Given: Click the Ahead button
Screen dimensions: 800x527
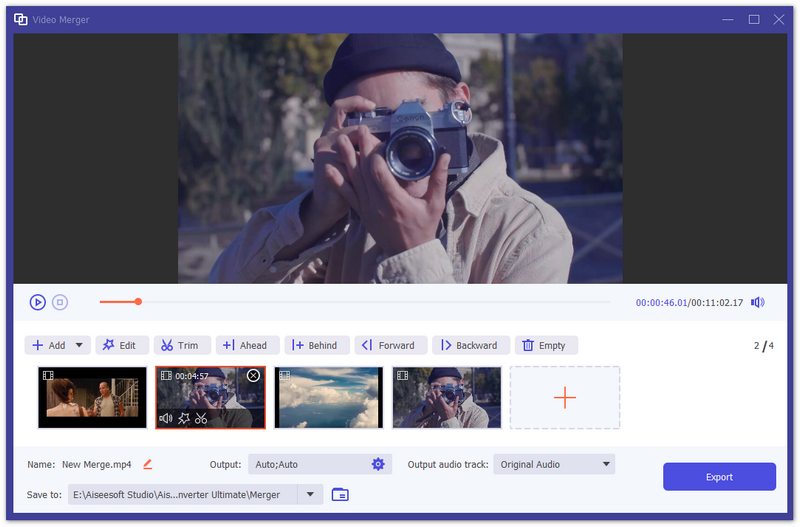Looking at the screenshot, I should click(x=245, y=345).
